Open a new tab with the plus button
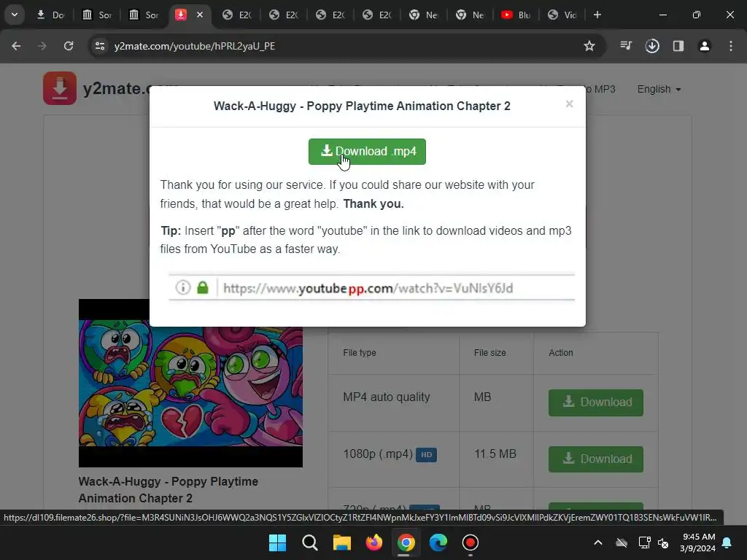The height and width of the screenshot is (560, 747). tap(597, 15)
